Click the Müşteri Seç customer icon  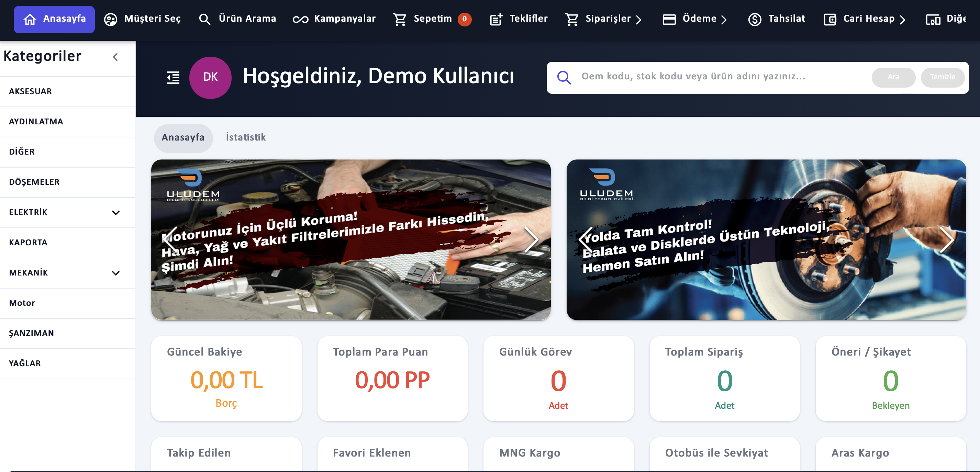pos(111,19)
